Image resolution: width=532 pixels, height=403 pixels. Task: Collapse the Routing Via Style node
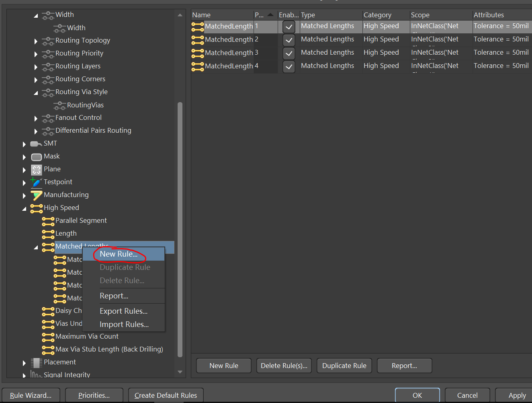coord(36,93)
